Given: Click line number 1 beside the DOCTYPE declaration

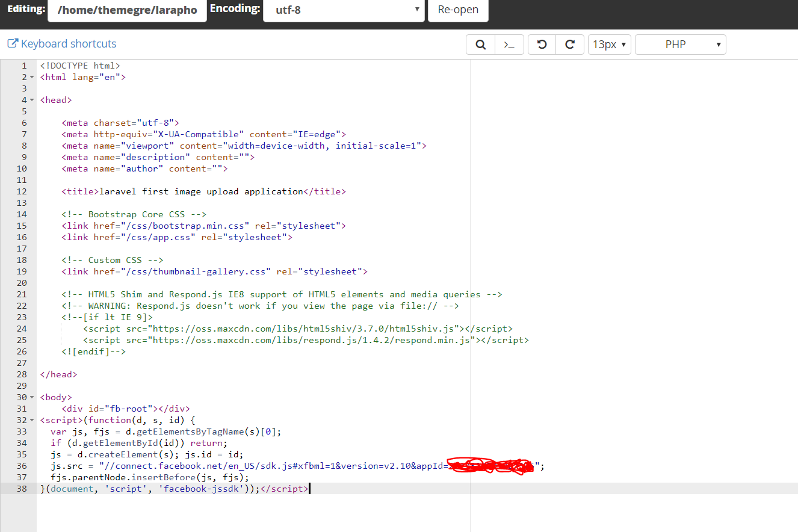Looking at the screenshot, I should (x=23, y=65).
